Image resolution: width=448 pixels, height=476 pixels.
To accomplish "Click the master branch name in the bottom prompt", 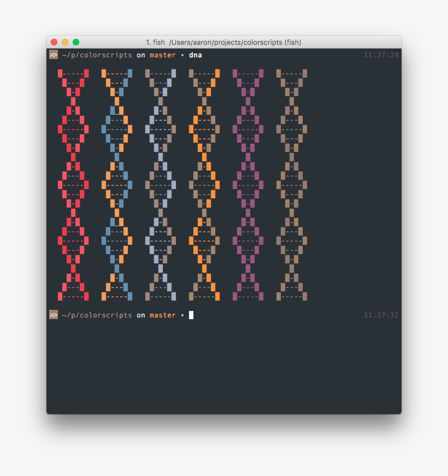I will point(162,315).
